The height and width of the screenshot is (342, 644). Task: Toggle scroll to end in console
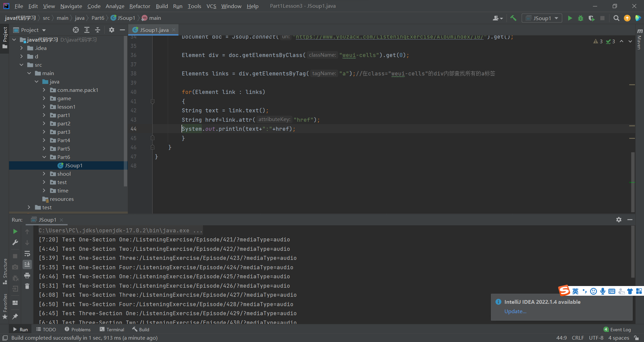(27, 265)
